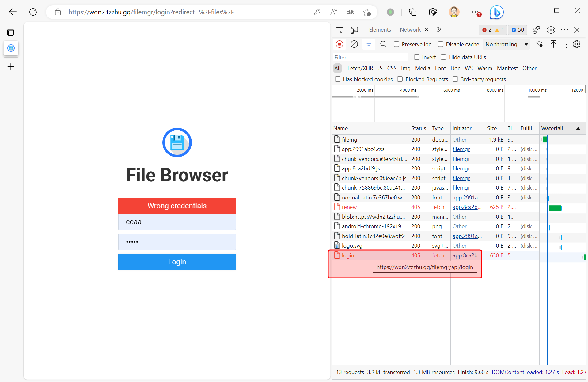Tick the Invert filter checkbox
This screenshot has height=382, width=588.
point(417,57)
